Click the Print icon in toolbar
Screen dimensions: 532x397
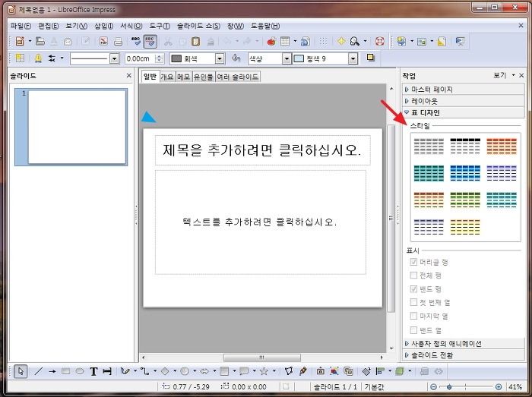click(118, 41)
